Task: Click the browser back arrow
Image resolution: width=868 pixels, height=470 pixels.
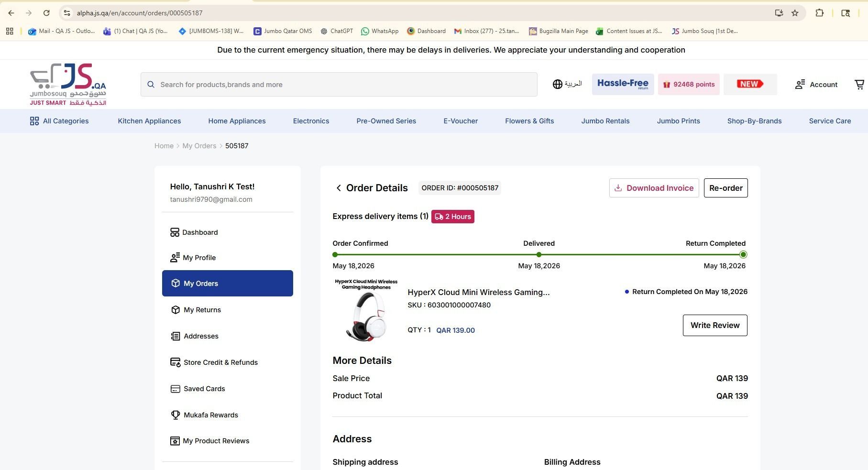Action: [x=11, y=13]
